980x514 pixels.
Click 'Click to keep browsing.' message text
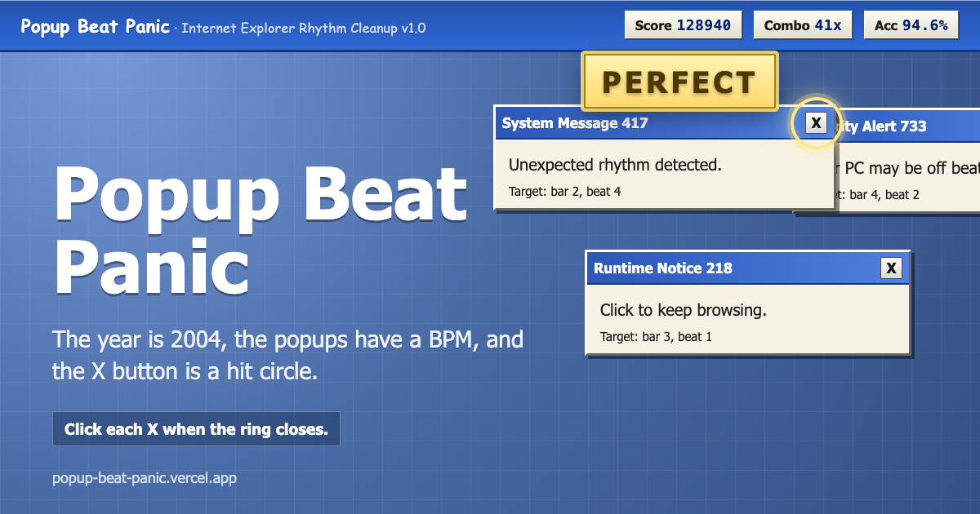[684, 310]
